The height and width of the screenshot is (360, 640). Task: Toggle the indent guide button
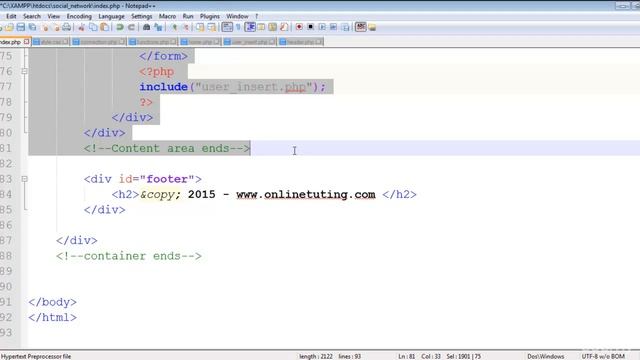[250, 27]
